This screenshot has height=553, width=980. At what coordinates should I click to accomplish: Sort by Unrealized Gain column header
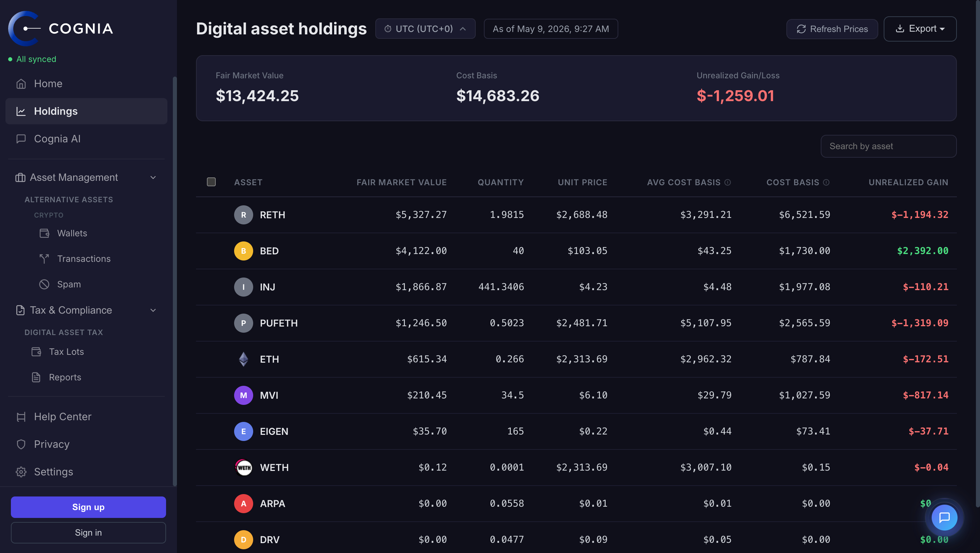(908, 182)
